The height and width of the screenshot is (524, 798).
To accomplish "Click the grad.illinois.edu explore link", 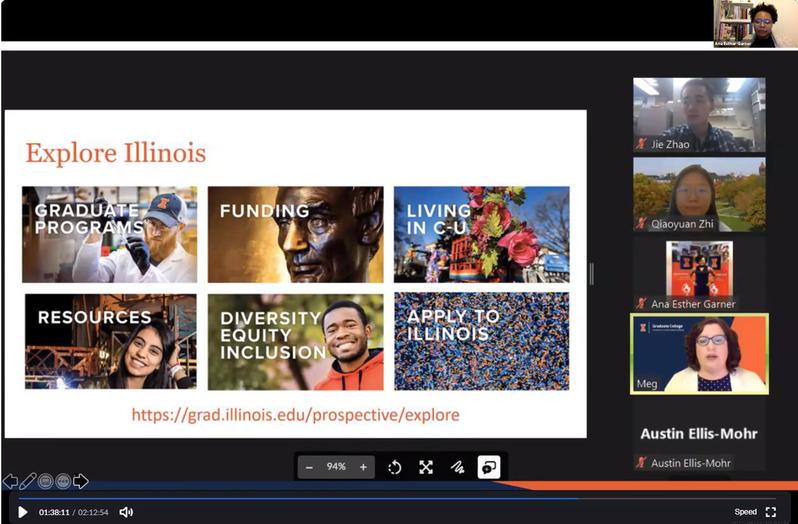I will click(296, 414).
